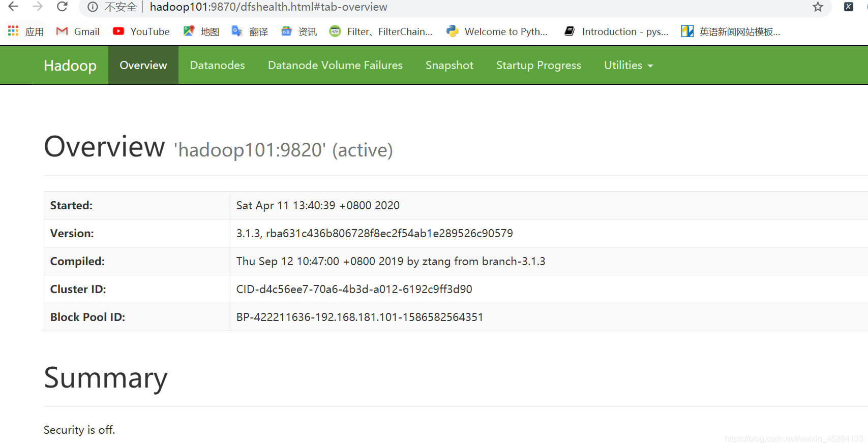Click the browser forward arrow

coord(38,7)
